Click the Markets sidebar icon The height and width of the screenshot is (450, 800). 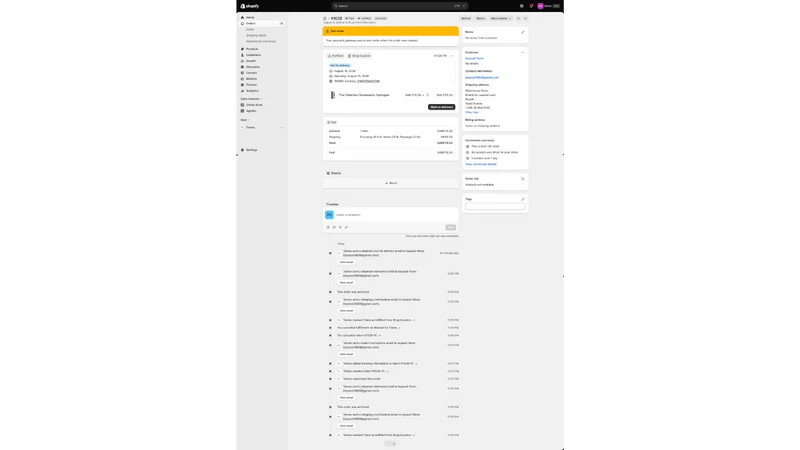click(242, 79)
